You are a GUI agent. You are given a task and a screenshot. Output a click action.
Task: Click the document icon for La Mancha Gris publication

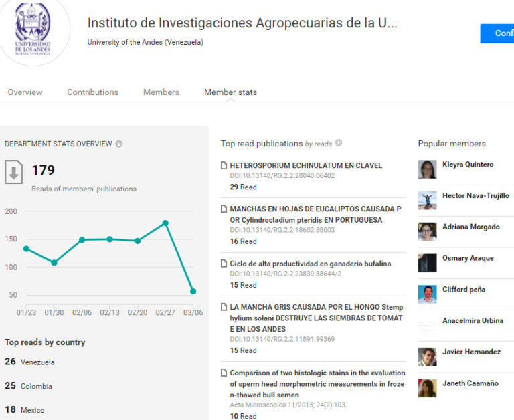[x=224, y=307]
